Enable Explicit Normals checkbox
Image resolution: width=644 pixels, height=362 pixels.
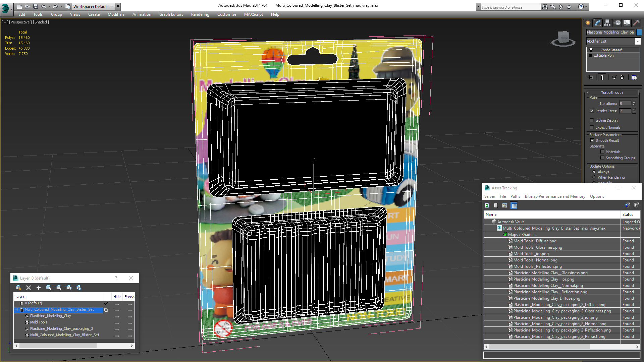(592, 127)
